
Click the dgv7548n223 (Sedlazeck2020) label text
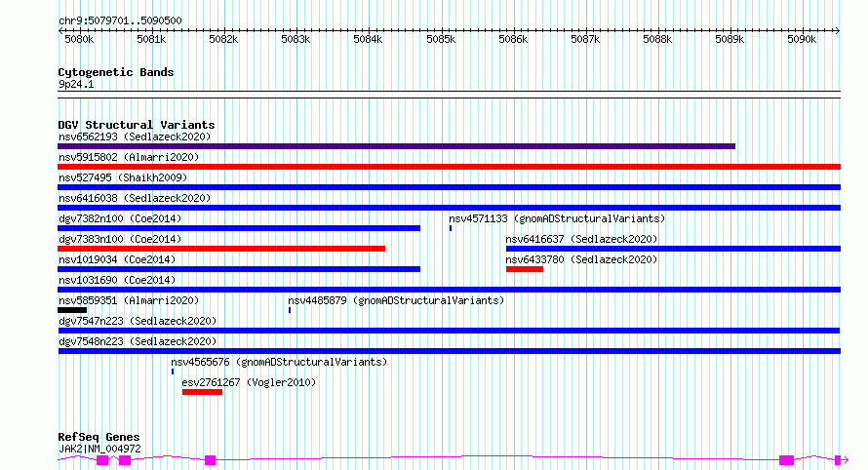pyautogui.click(x=138, y=341)
